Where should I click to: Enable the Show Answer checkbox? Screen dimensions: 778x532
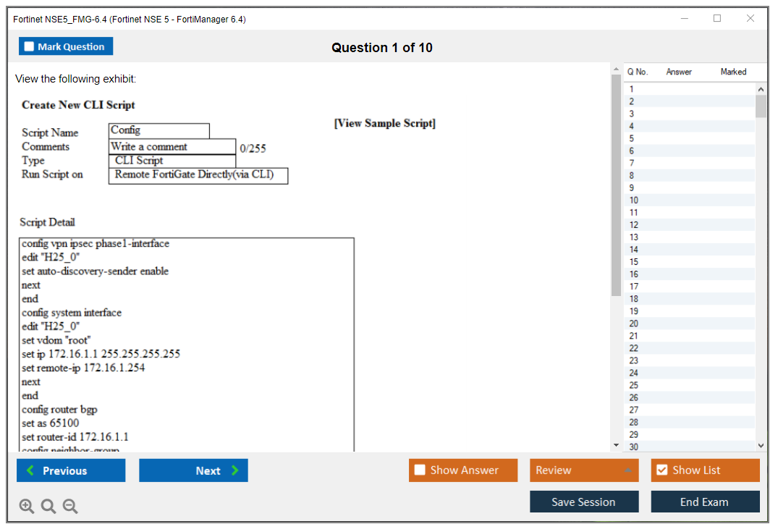[420, 470]
